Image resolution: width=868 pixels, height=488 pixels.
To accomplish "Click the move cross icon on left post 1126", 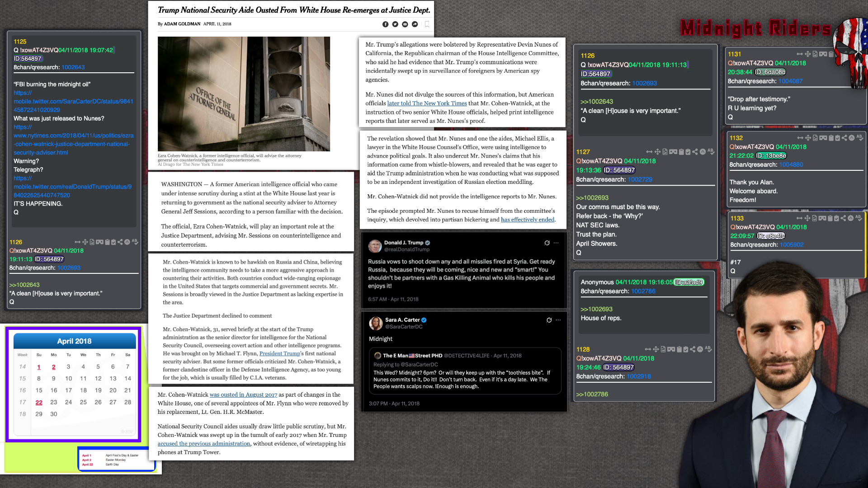I will point(85,242).
